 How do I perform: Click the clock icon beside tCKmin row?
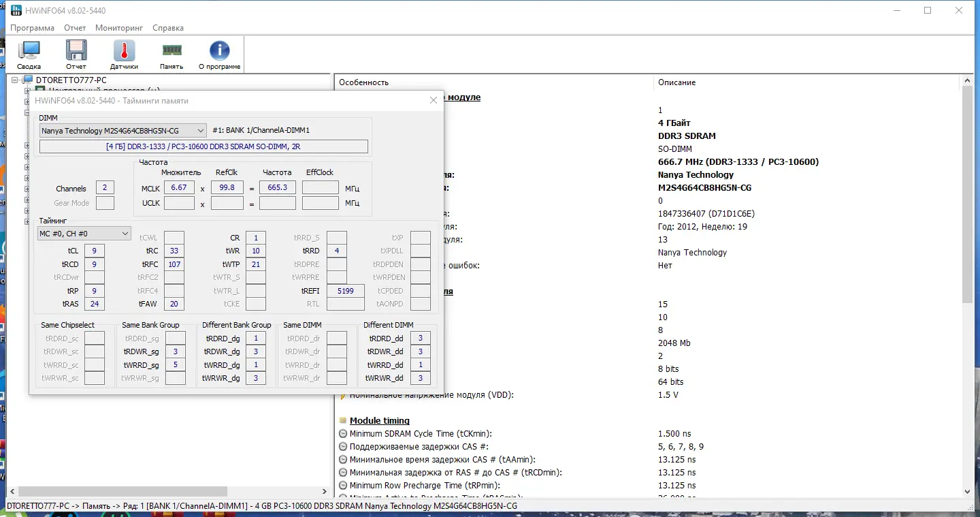(x=343, y=434)
